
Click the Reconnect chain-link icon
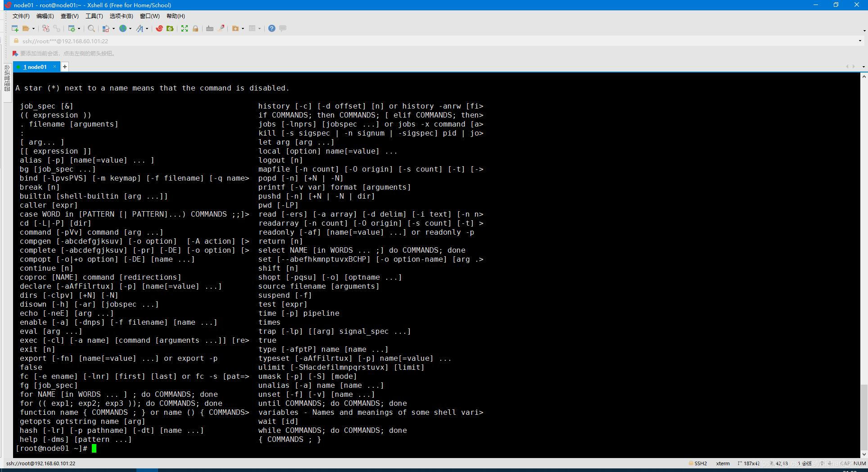pyautogui.click(x=57, y=28)
